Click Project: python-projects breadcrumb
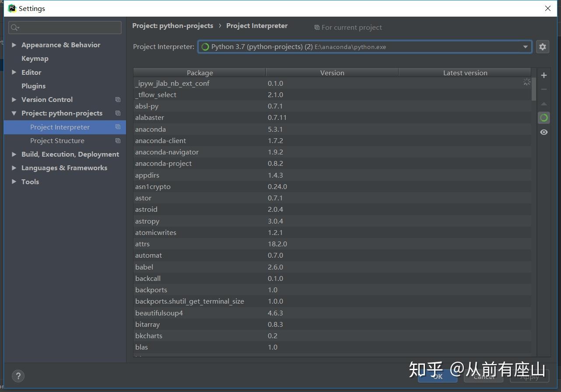Image resolution: width=561 pixels, height=392 pixels. [x=173, y=26]
